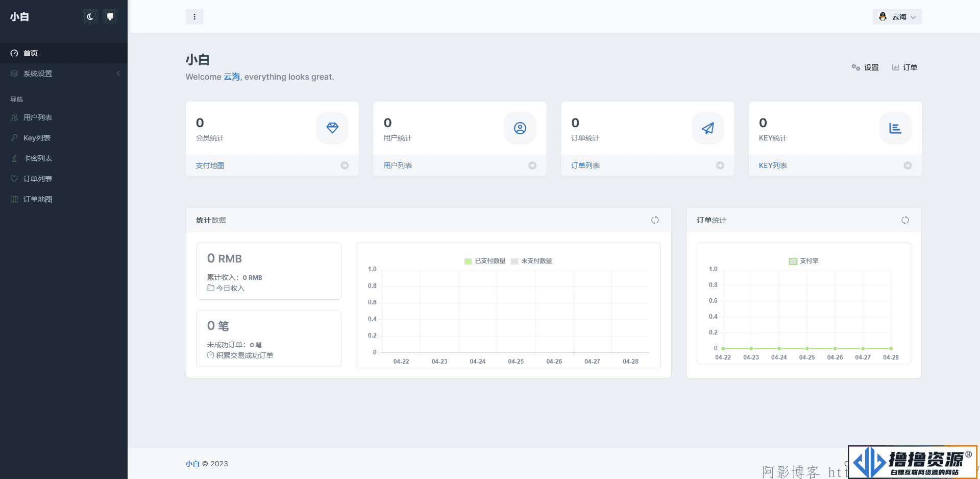
Task: Open 用户列表 link on 用户统计 card
Action: click(x=398, y=165)
